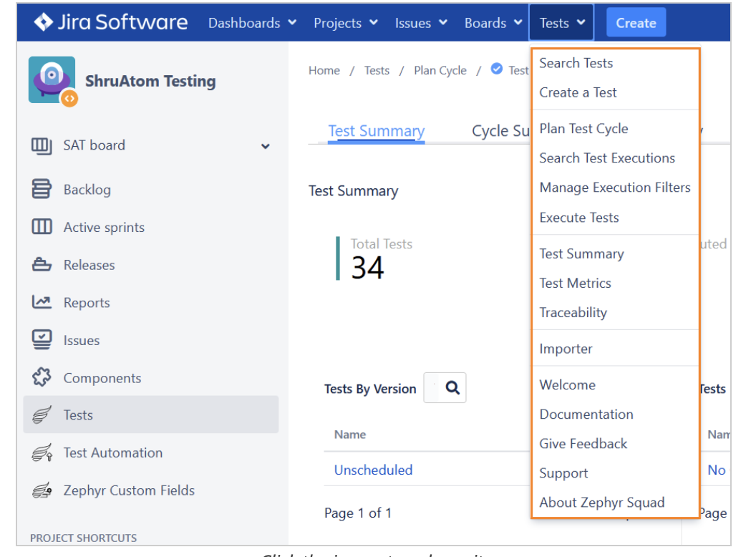756x557 pixels.
Task: Go to Home breadcrumb link
Action: [324, 70]
